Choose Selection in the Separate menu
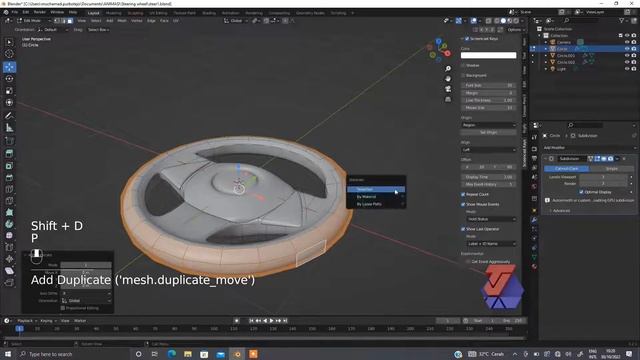Viewport: 640px width, 360px height. pos(376,189)
